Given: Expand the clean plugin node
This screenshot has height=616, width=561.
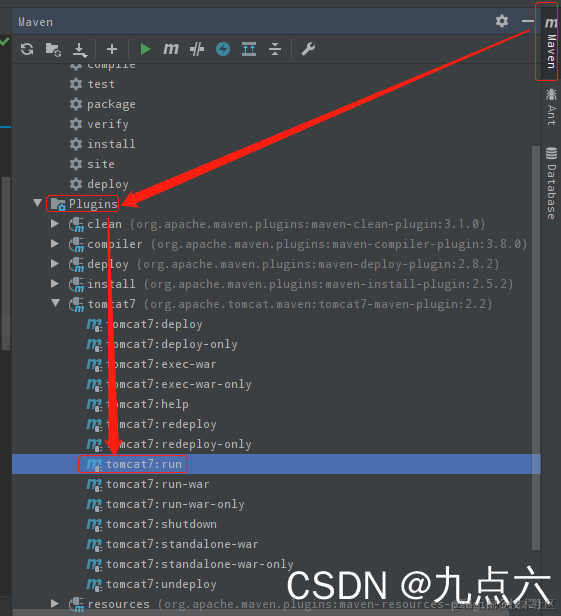Looking at the screenshot, I should click(55, 224).
